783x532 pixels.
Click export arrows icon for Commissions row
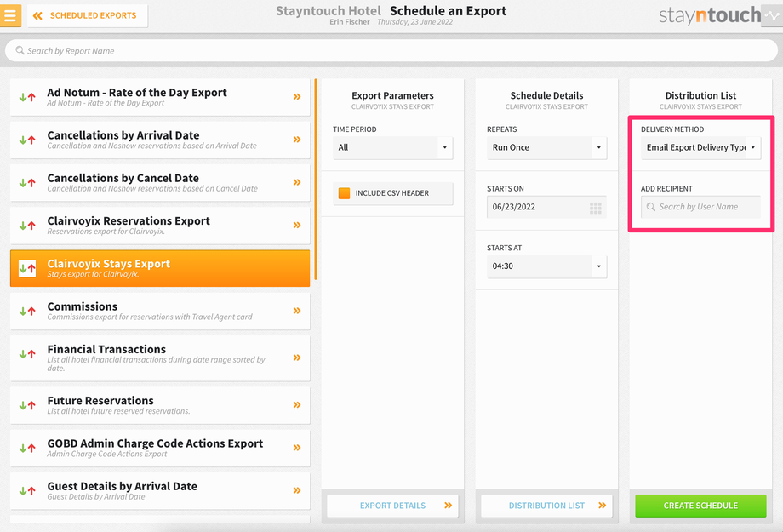[x=27, y=312]
